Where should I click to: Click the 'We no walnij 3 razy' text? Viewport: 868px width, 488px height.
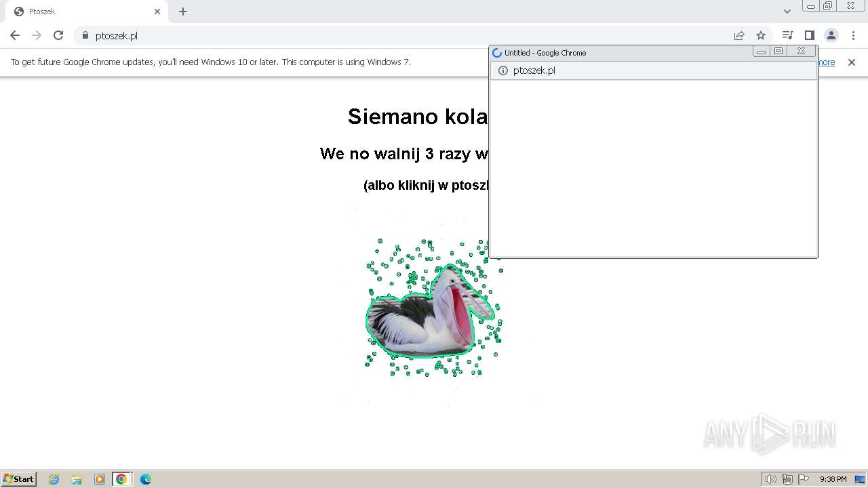(404, 154)
